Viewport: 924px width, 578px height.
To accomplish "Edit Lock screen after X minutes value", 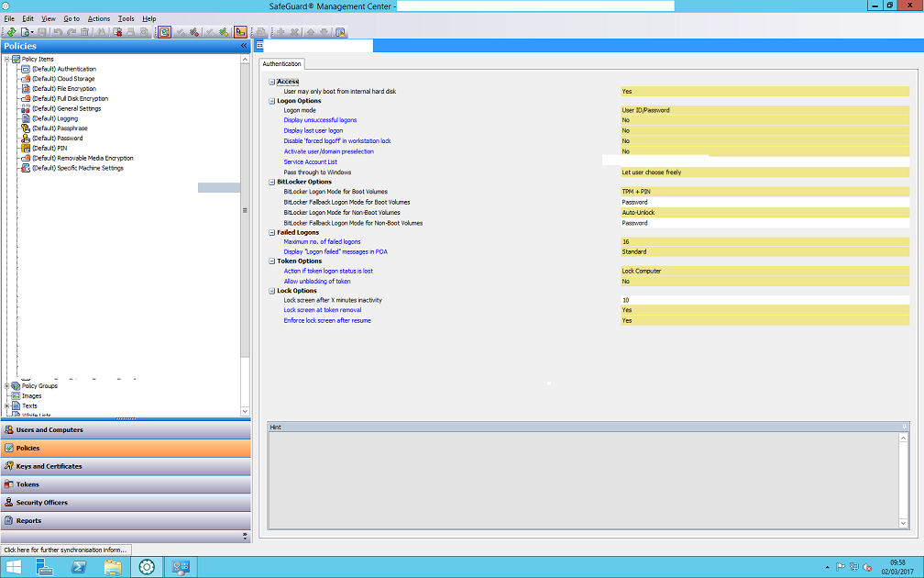I will (764, 300).
